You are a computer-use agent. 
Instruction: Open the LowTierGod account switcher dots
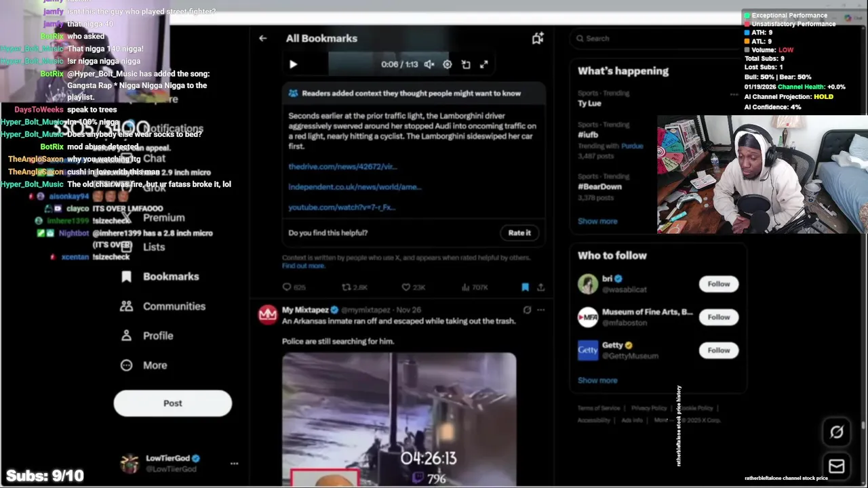pos(234,464)
